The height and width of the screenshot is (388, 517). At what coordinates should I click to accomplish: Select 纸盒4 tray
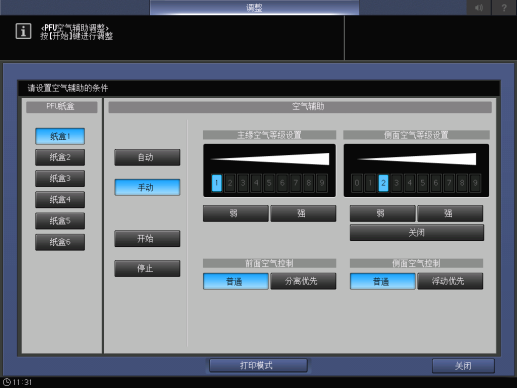tap(60, 200)
